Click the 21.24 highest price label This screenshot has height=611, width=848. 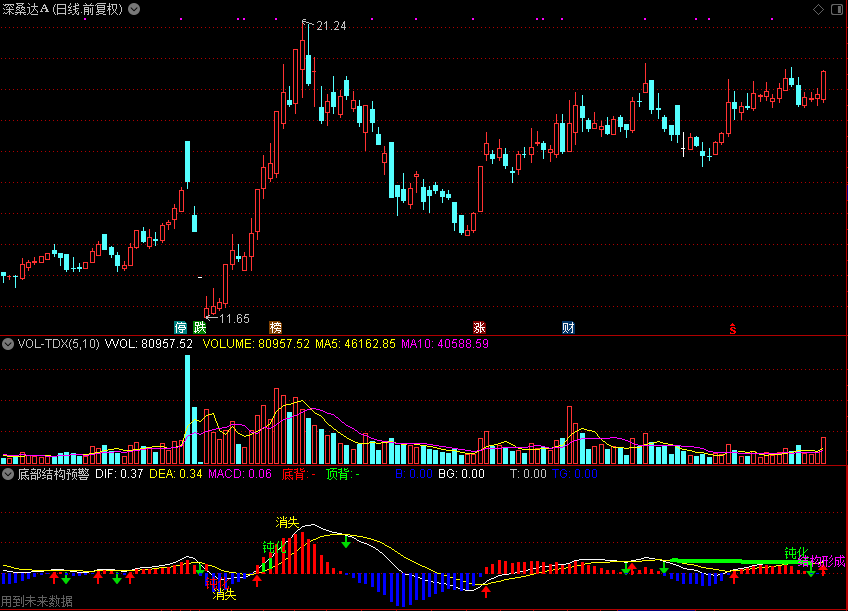click(331, 26)
